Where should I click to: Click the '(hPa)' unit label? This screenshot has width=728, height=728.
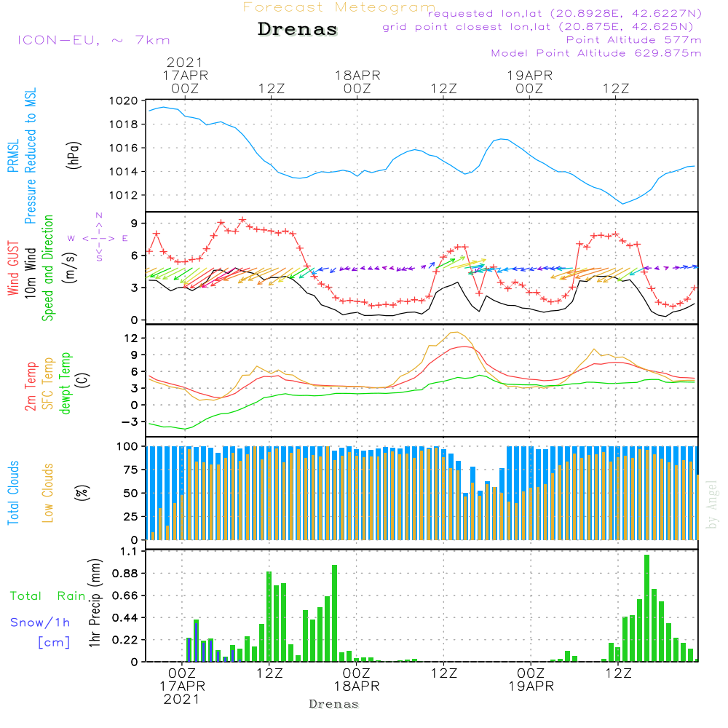pos(74,155)
